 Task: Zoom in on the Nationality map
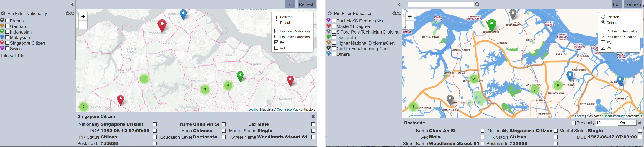[x=83, y=16]
